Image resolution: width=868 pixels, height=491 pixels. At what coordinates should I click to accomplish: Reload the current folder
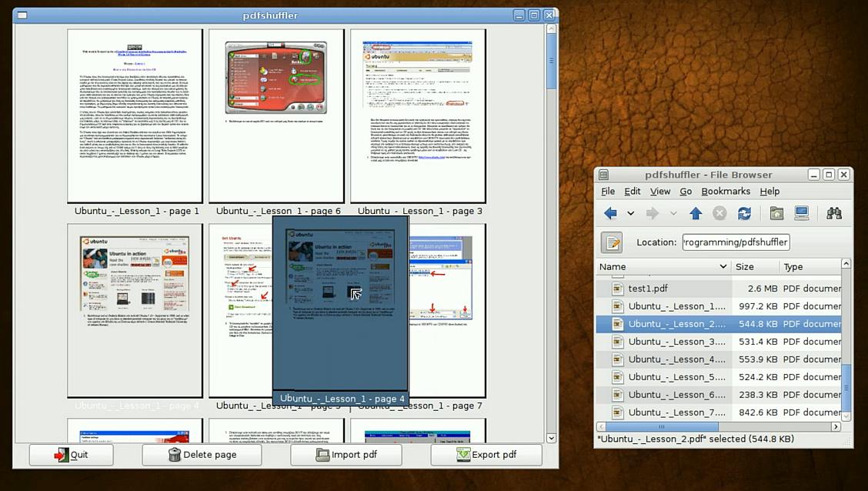[x=745, y=213]
